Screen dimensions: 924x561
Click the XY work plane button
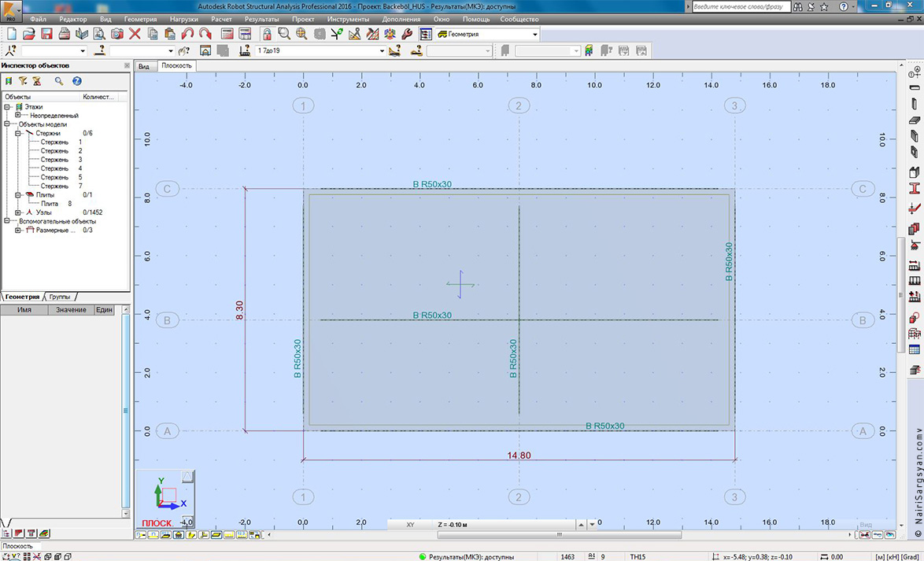tap(411, 524)
